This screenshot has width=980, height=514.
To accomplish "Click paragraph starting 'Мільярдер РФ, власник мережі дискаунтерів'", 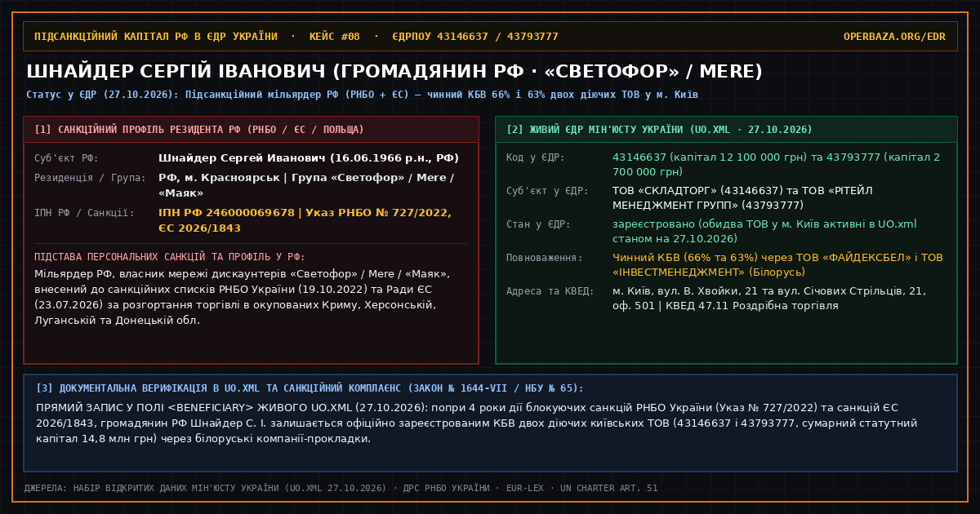I will point(242,296).
